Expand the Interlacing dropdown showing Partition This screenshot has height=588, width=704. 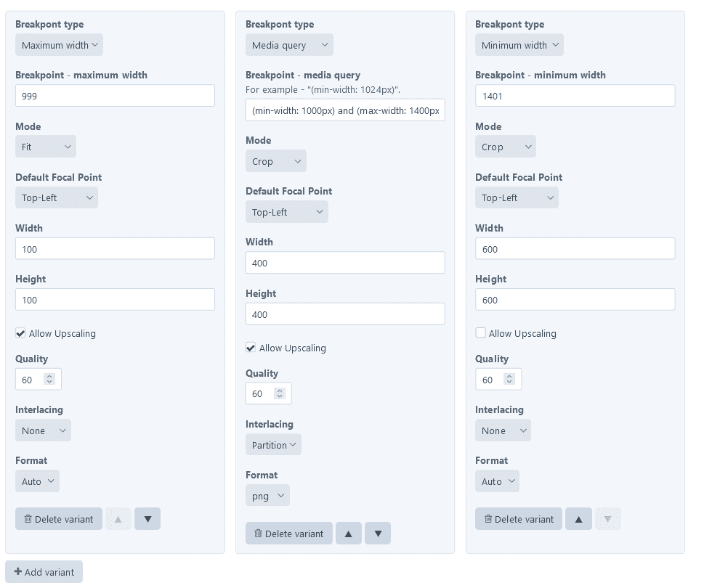point(273,445)
